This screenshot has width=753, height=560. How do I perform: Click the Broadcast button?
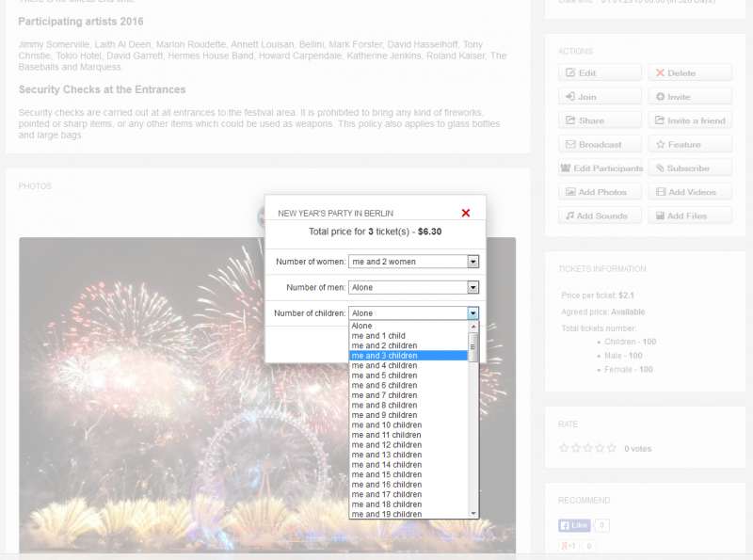[x=600, y=144]
